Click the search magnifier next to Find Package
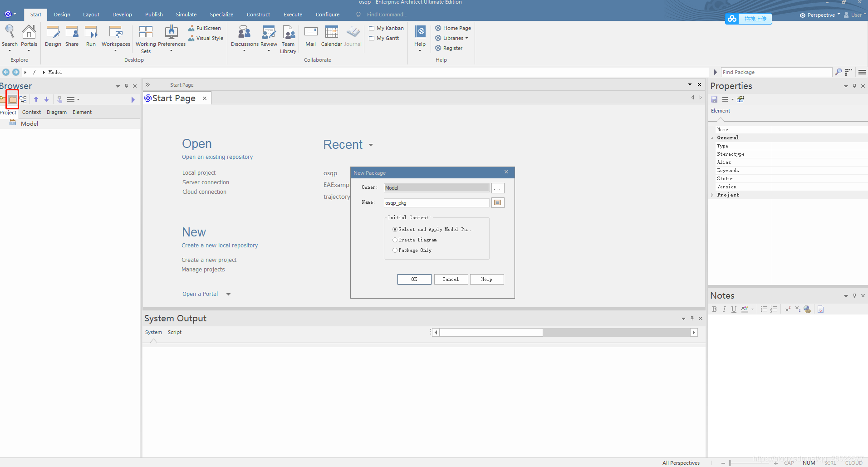868x467 pixels. [838, 72]
